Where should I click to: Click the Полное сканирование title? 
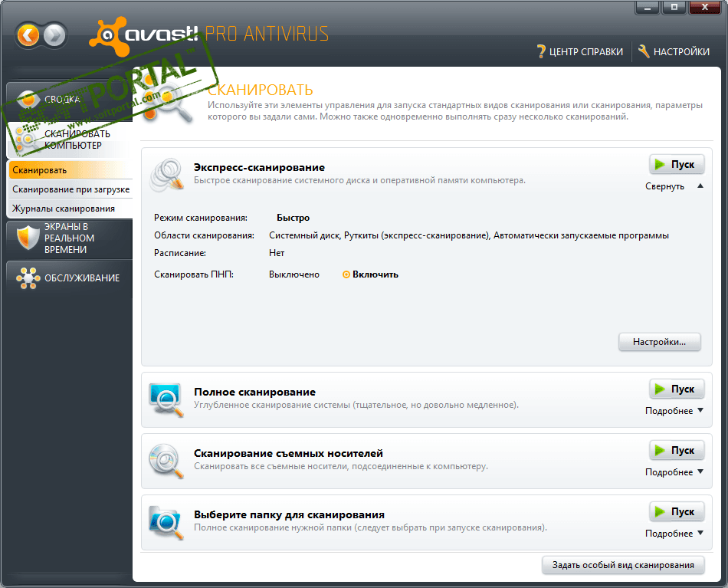[254, 392]
